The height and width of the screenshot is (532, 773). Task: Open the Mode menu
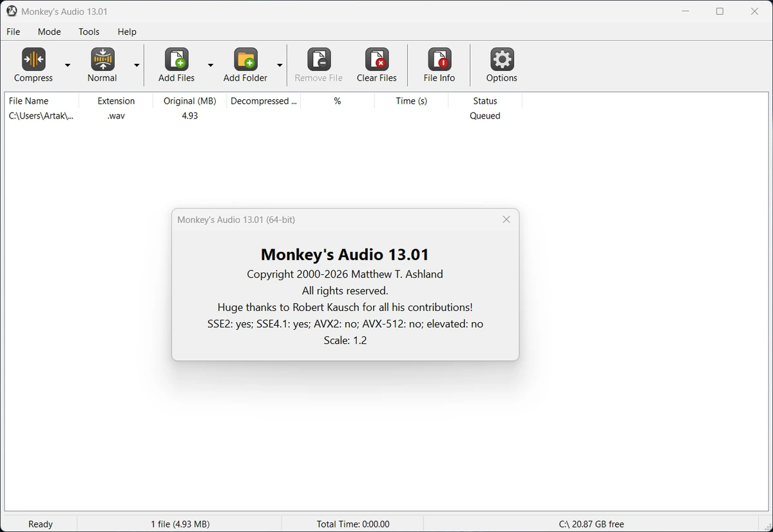[x=50, y=32]
